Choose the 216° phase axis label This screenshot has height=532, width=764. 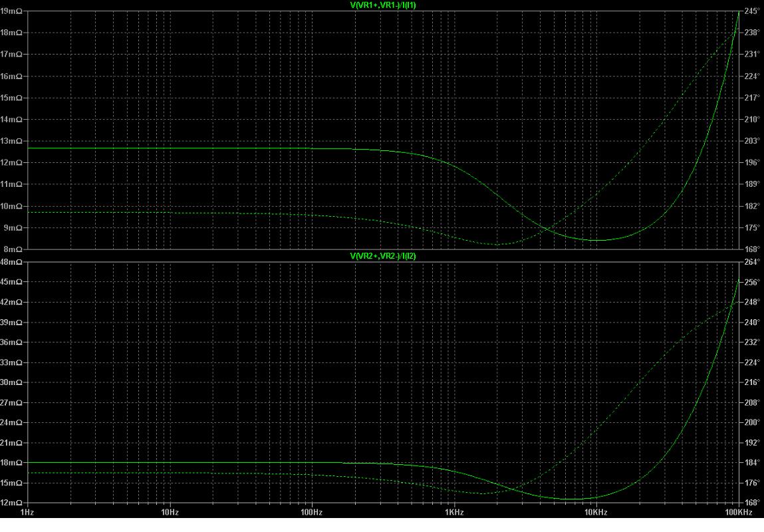click(x=752, y=382)
